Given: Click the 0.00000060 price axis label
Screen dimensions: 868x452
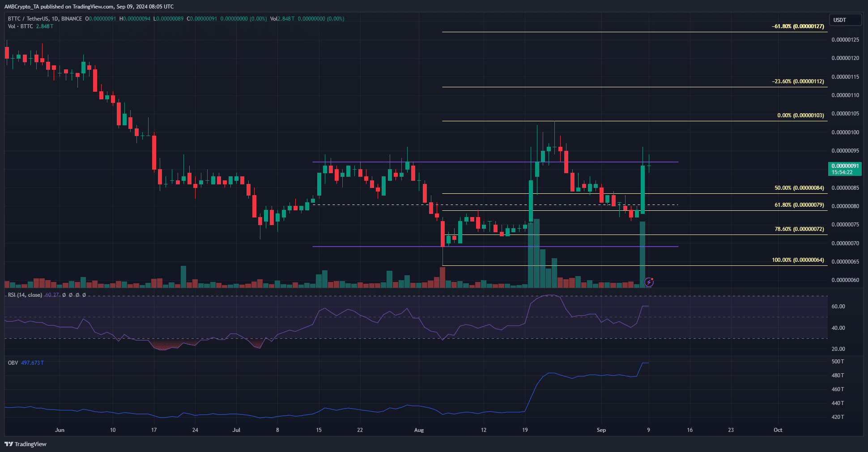Looking at the screenshot, I should (845, 280).
